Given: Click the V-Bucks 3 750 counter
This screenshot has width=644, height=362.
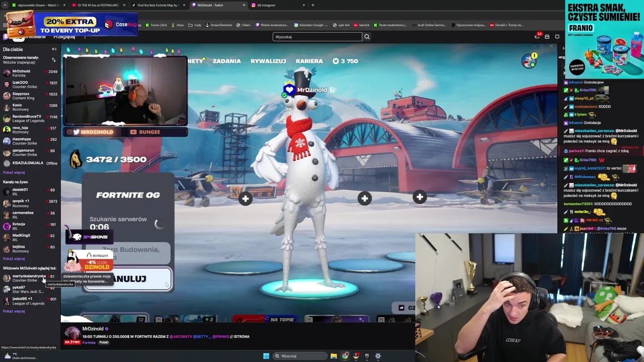Looking at the screenshot, I should click(345, 61).
